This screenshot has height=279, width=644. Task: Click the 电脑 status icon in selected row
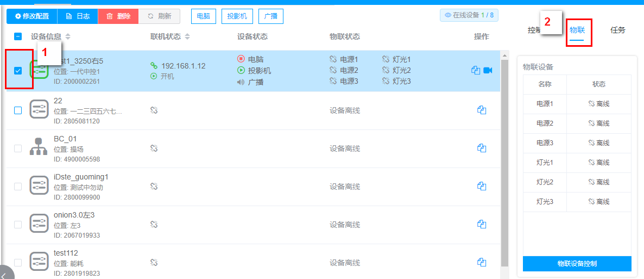[241, 59]
